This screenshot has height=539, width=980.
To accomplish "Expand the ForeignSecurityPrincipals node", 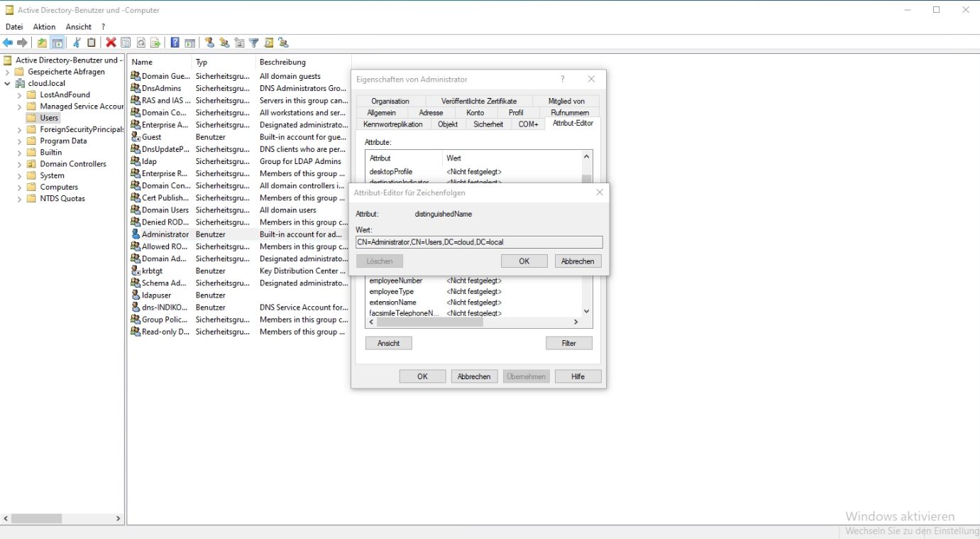I will (x=20, y=129).
